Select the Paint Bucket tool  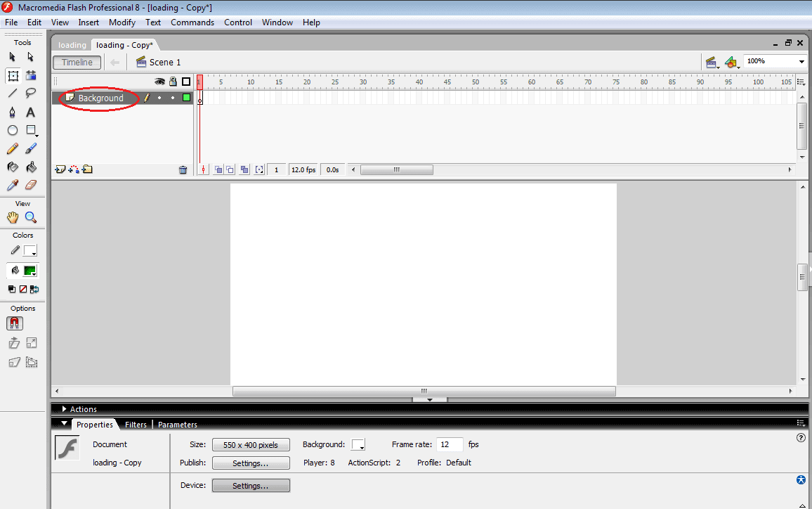click(31, 167)
